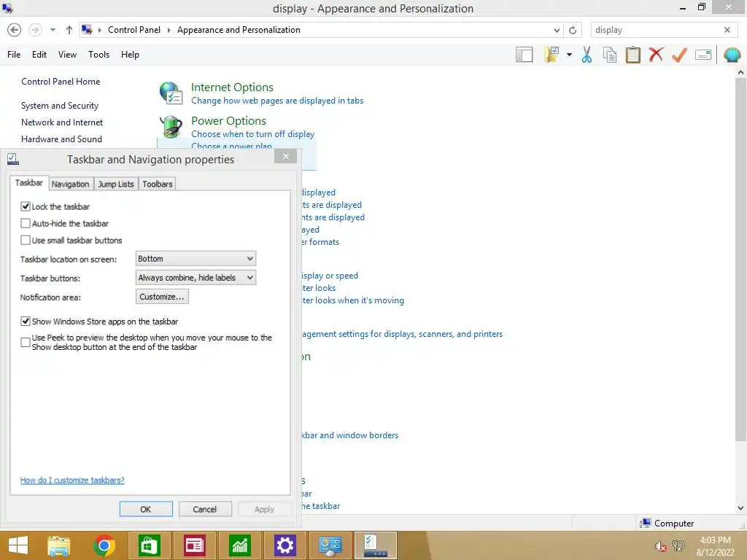Switch to the Navigation tab
The width and height of the screenshot is (747, 560).
coord(70,184)
